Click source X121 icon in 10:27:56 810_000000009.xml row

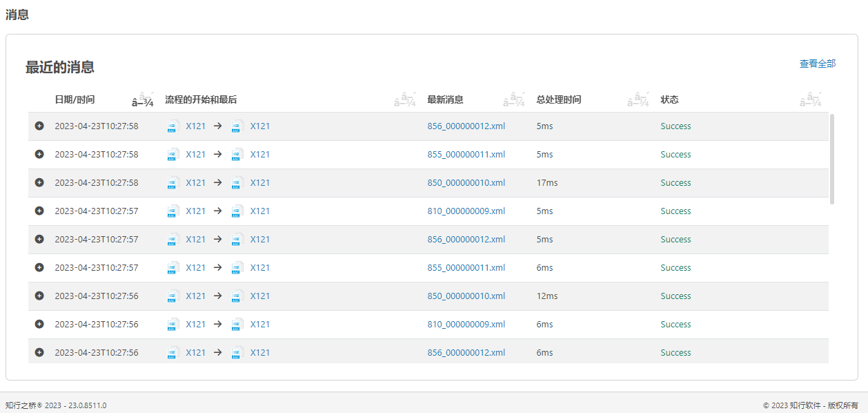tap(173, 325)
